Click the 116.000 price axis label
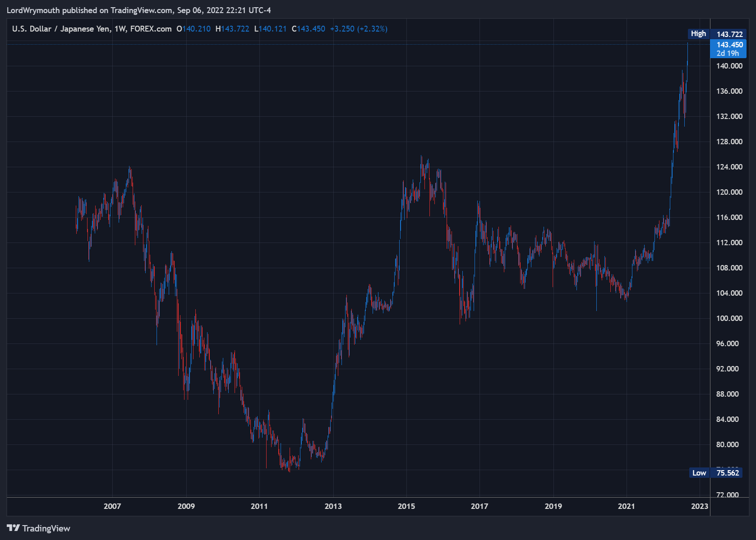756x540 pixels. 729,217
